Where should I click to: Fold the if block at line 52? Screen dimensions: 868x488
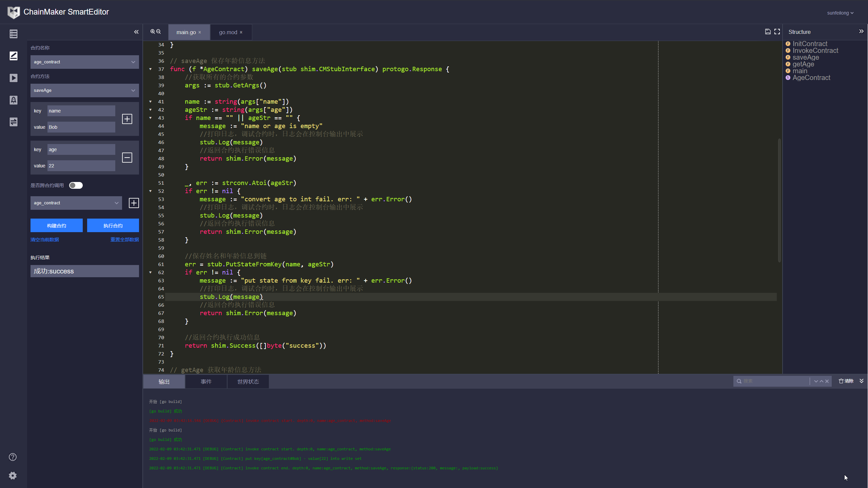click(151, 191)
